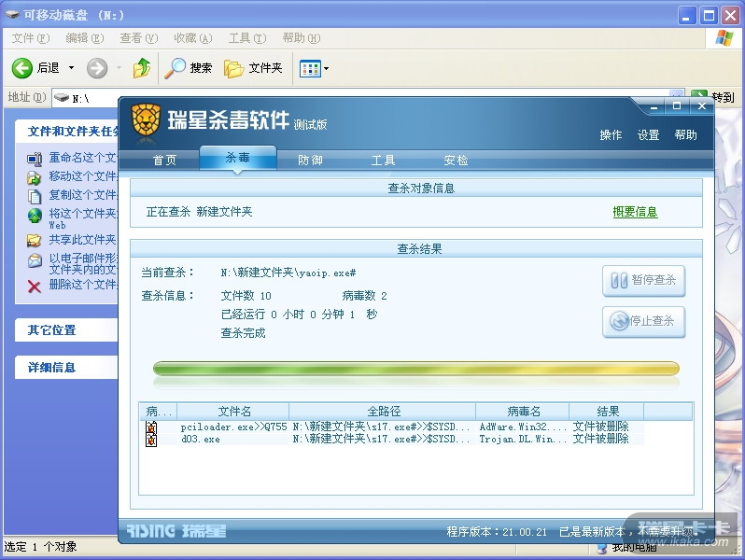
Task: Open the Explorer address bar dropdown
Action: click(x=677, y=93)
